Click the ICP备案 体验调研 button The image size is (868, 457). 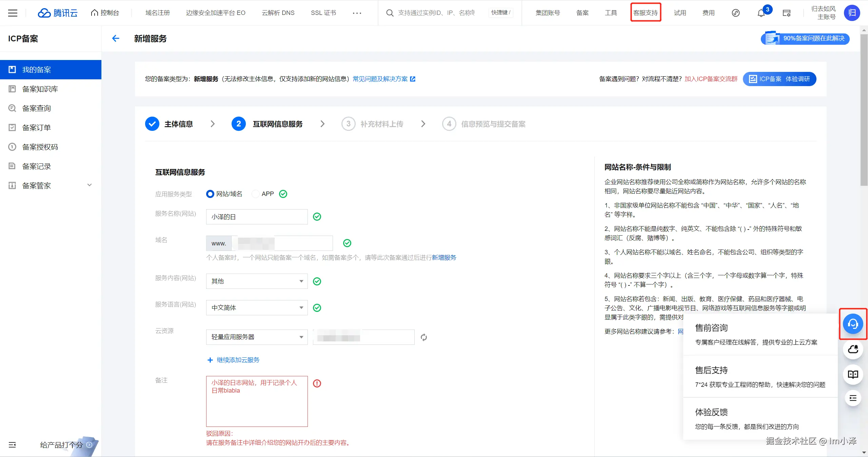coord(780,79)
